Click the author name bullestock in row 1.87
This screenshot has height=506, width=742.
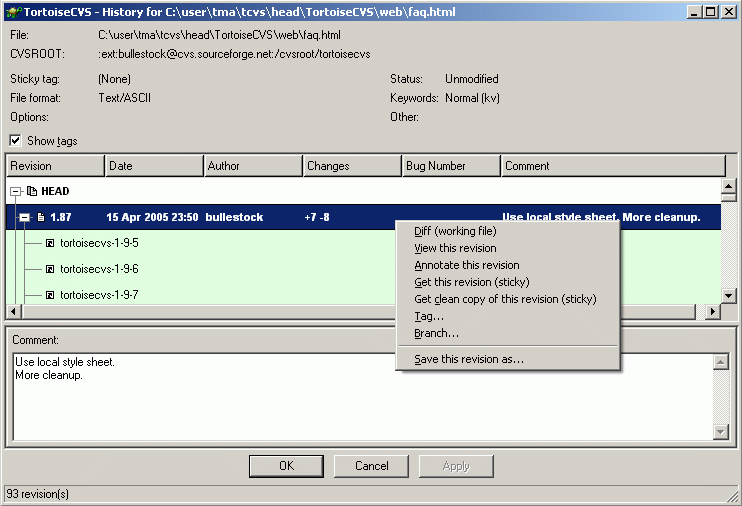click(x=234, y=217)
